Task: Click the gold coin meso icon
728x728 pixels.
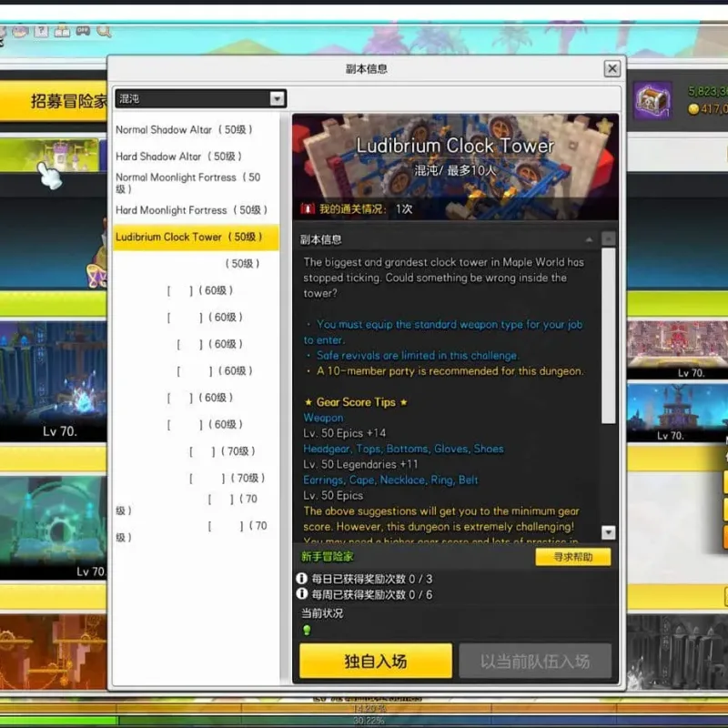Action: [x=693, y=109]
